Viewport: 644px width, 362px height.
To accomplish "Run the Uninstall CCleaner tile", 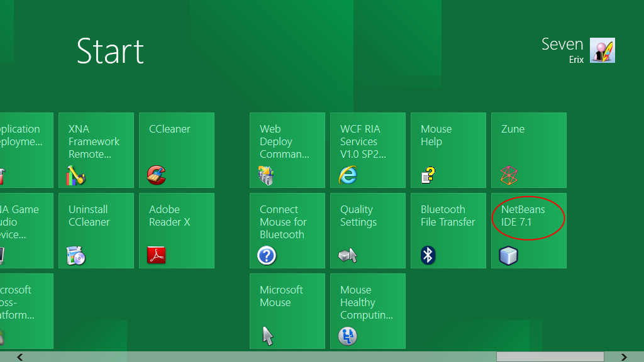I will [x=96, y=231].
